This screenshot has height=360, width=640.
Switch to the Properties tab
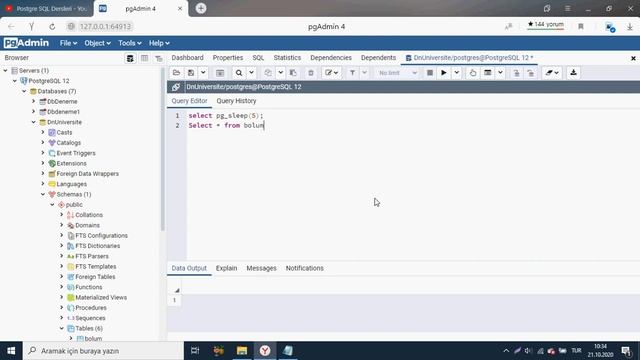(x=228, y=58)
